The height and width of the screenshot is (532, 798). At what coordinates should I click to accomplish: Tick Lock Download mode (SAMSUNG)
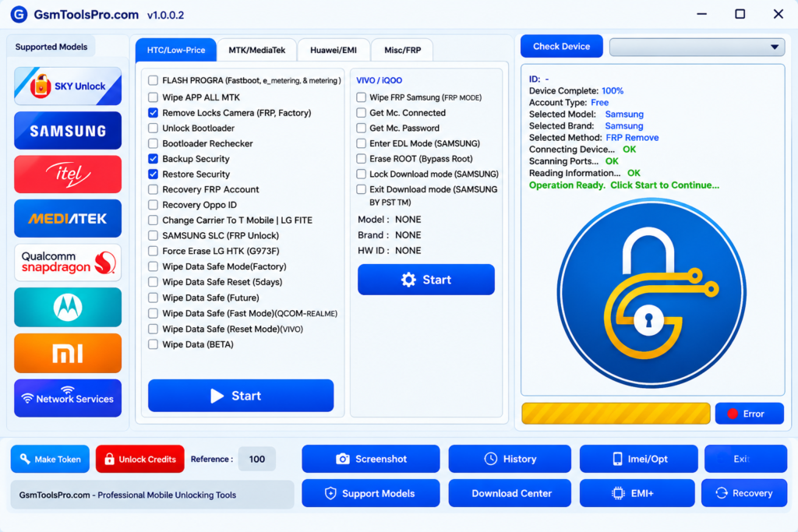(x=362, y=174)
